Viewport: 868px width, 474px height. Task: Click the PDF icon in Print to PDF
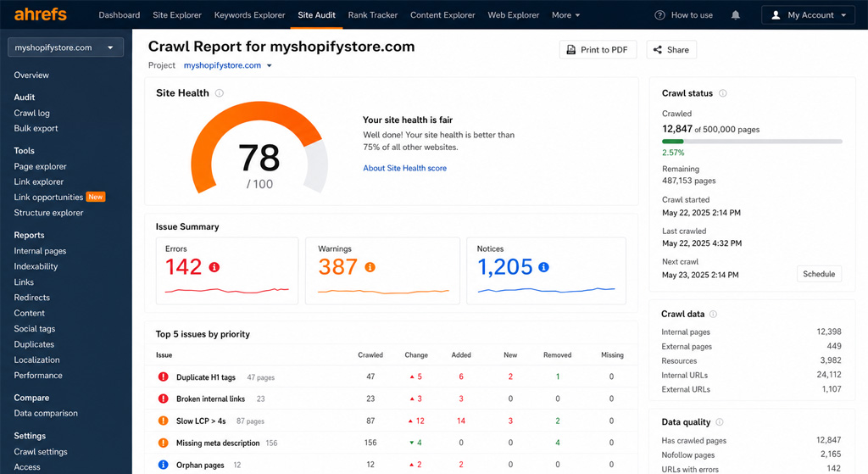pyautogui.click(x=570, y=50)
